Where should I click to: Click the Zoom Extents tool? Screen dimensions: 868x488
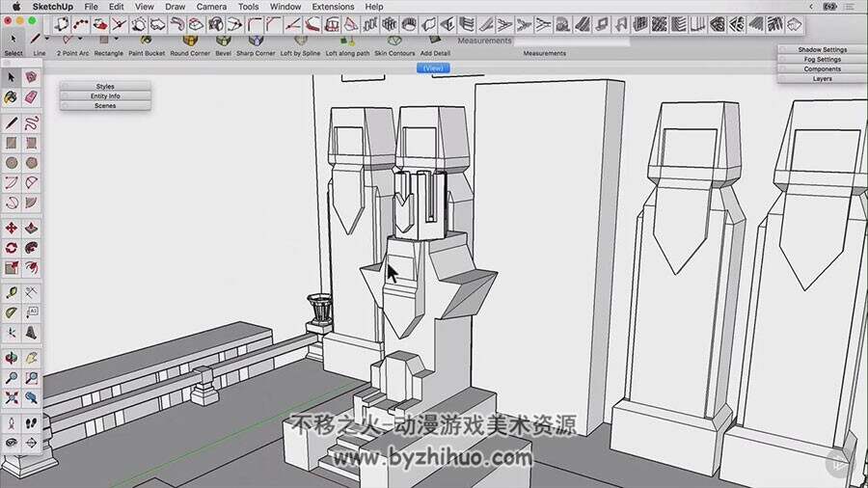pyautogui.click(x=12, y=397)
